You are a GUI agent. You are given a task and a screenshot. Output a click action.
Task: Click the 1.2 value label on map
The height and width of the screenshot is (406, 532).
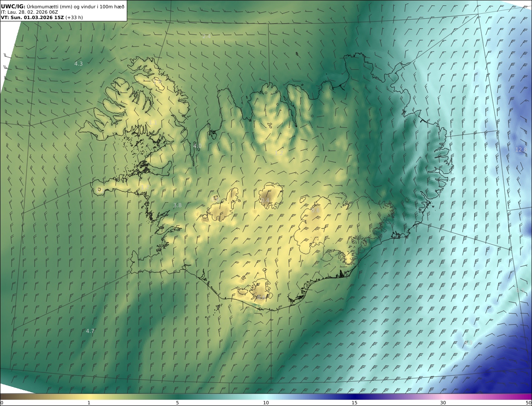(x=279, y=153)
